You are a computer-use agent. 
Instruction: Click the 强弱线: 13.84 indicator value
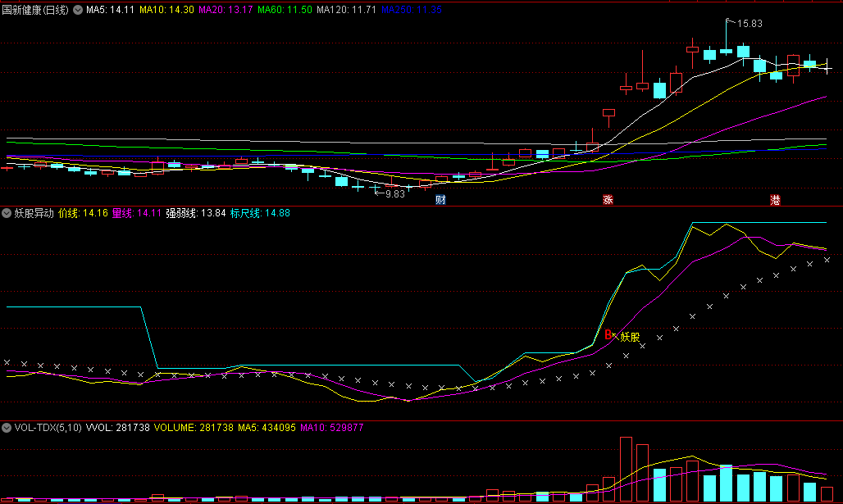[196, 213]
